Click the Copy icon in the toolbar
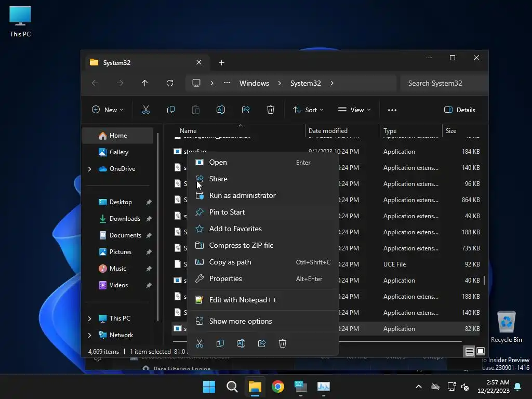 pos(170,110)
